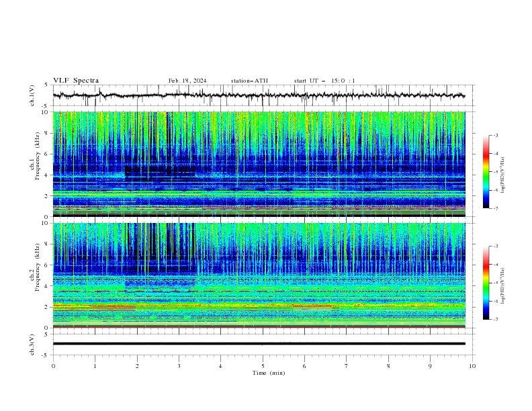Click time axis tick label "1"
Screen dimensions: 532x411
[x=95, y=366]
